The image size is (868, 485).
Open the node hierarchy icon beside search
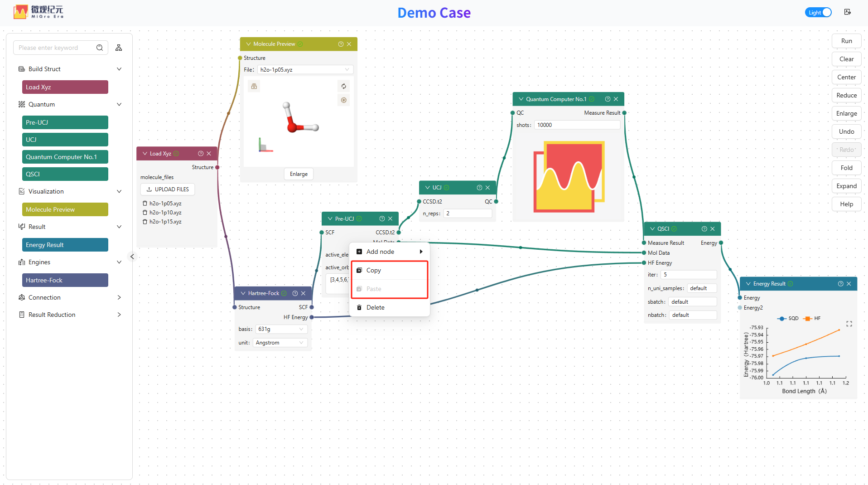[x=119, y=48]
